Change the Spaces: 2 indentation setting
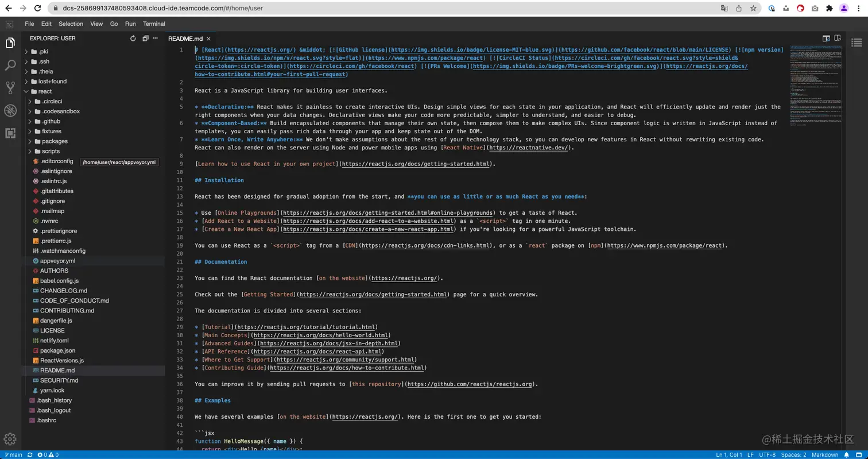The width and height of the screenshot is (868, 459). 793,454
